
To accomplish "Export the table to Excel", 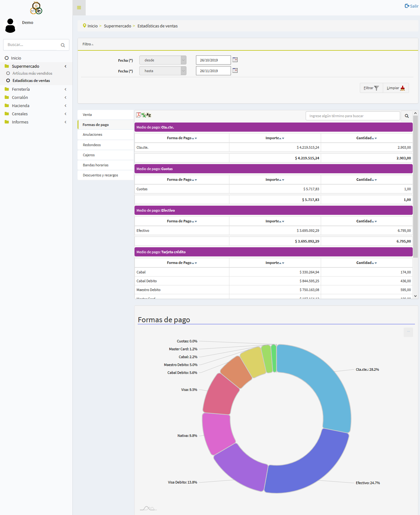I will (144, 115).
